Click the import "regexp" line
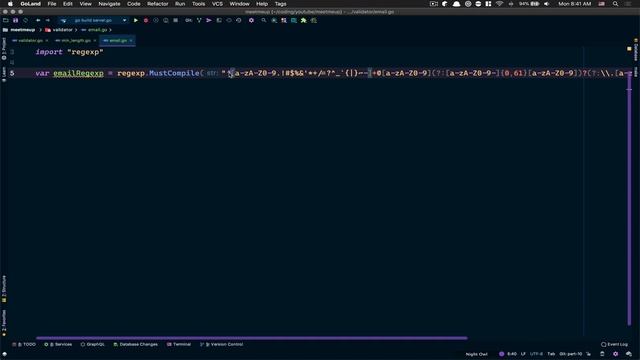The width and height of the screenshot is (640, 360). pos(69,52)
